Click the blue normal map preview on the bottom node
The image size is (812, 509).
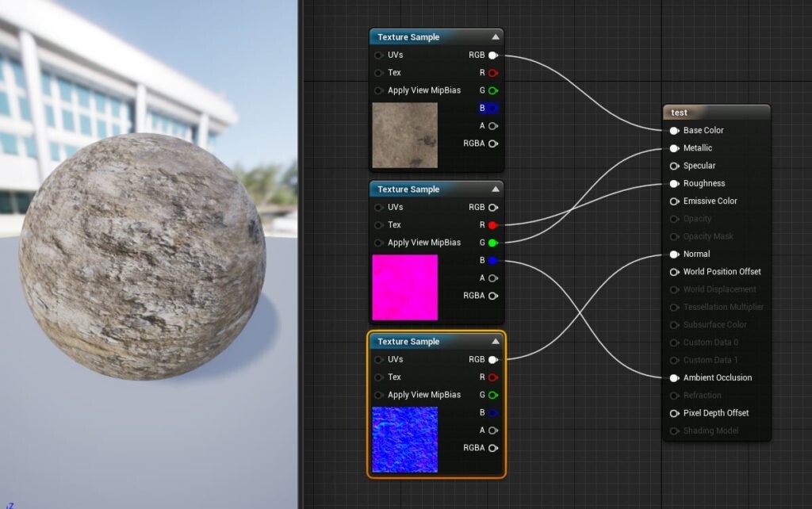click(x=405, y=439)
